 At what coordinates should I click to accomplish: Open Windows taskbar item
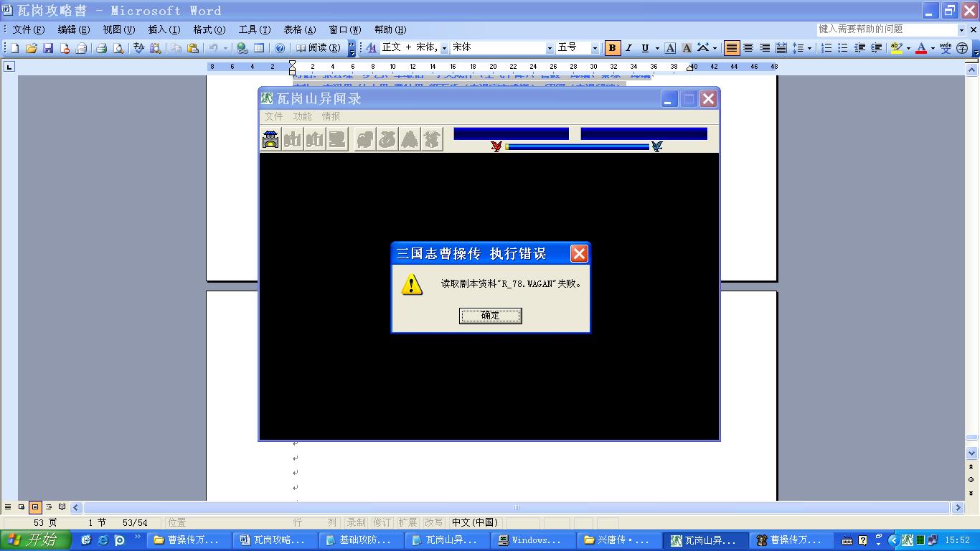click(x=533, y=540)
